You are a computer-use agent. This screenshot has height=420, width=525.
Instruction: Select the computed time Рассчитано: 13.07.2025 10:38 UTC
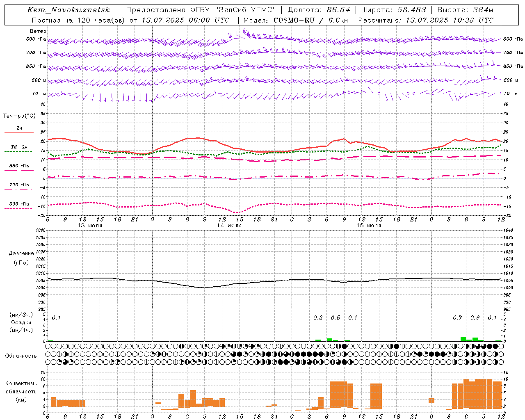426,20
